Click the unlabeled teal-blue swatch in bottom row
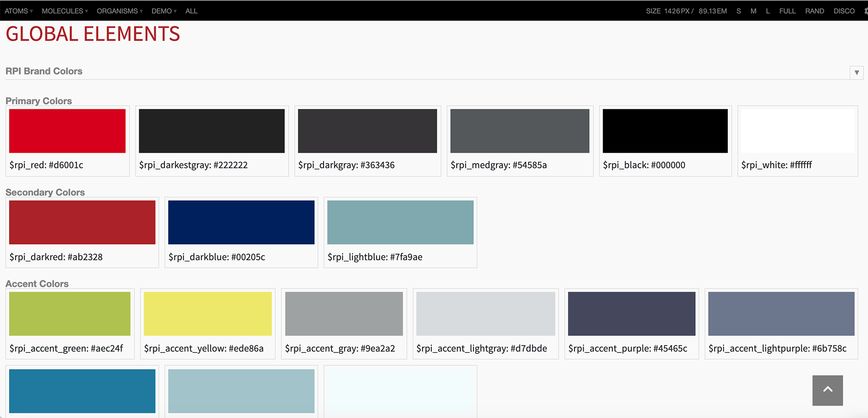Screen dimensions: 868x418 [82, 391]
